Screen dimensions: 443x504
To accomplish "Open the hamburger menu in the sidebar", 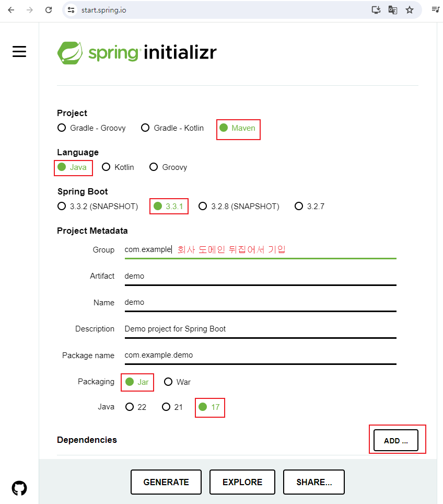I will [19, 51].
